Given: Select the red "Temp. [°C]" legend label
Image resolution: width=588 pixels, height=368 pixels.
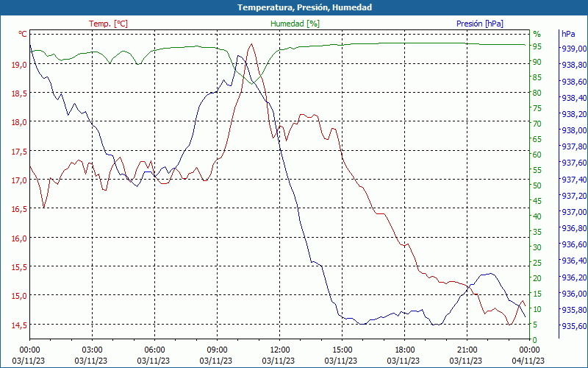Looking at the screenshot, I should coord(108,24).
